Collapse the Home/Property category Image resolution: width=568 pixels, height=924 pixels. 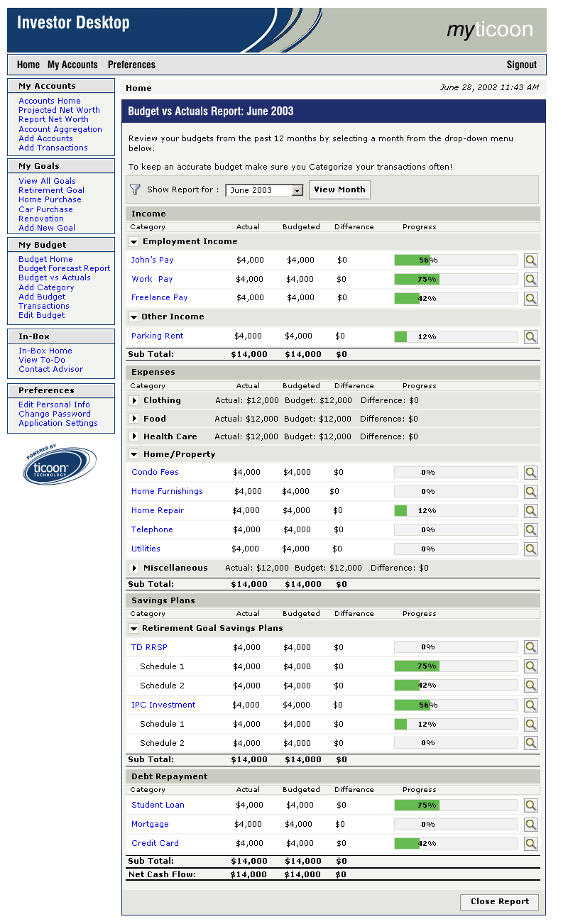point(134,455)
